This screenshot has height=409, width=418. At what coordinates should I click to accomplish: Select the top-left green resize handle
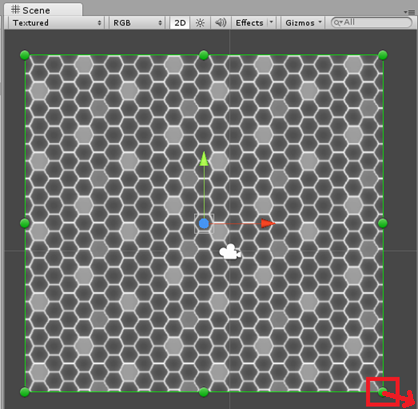25,55
